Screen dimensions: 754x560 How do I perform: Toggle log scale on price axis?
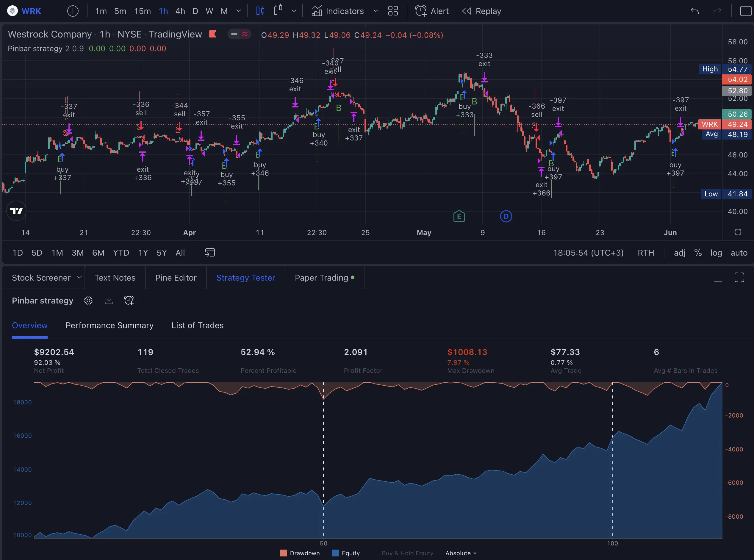coord(716,253)
